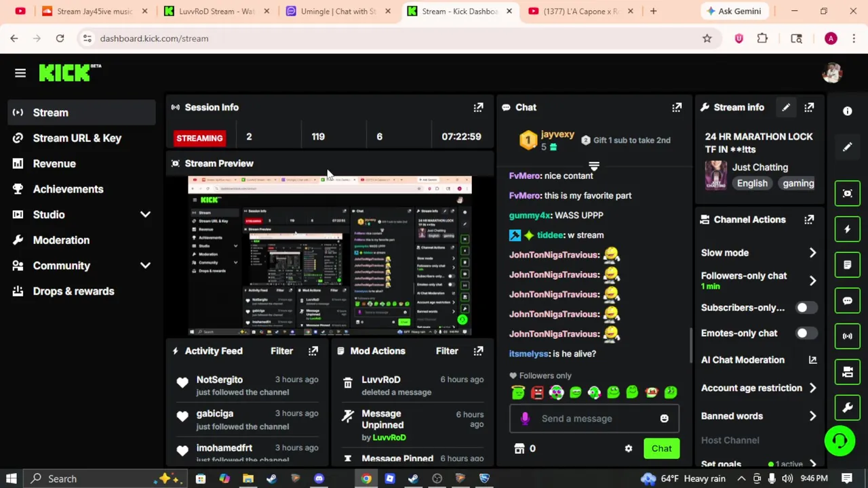Screen dimensions: 868x488
Task: Click the camera stream icon in right sidebar
Action: tap(848, 371)
